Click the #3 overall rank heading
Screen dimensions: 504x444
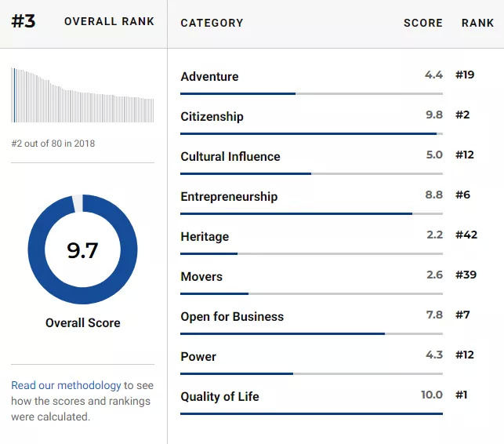(x=24, y=21)
